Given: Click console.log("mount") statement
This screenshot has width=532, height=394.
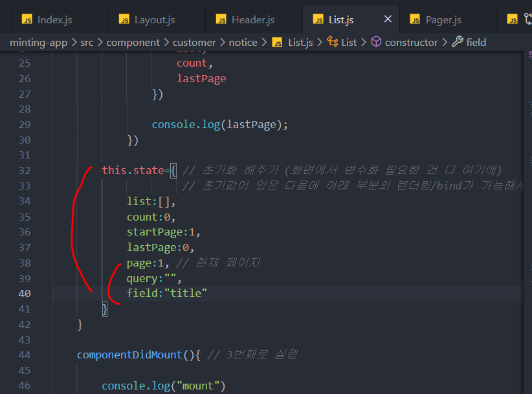Looking at the screenshot, I should click(x=164, y=386).
